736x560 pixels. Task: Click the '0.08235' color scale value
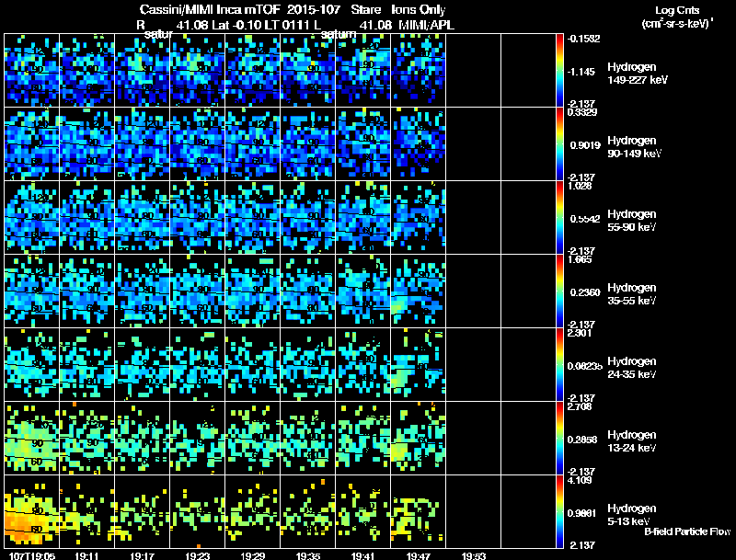[585, 366]
